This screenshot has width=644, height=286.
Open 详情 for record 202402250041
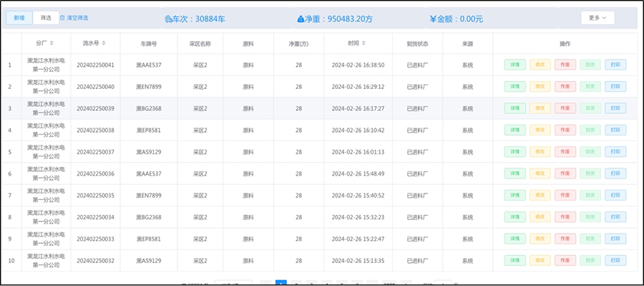click(515, 65)
